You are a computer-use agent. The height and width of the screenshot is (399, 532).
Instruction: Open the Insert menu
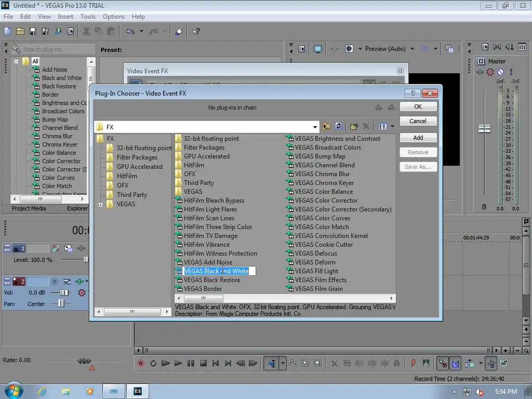tap(65, 17)
